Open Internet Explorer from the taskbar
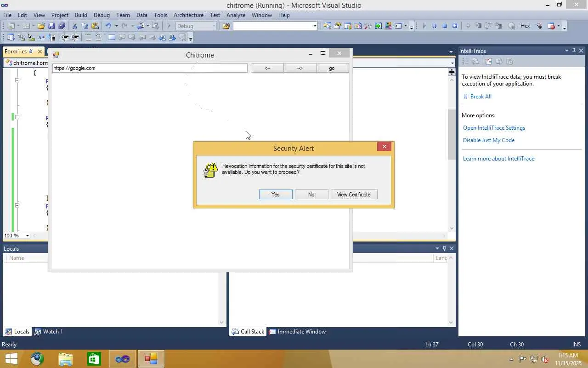 click(x=37, y=359)
